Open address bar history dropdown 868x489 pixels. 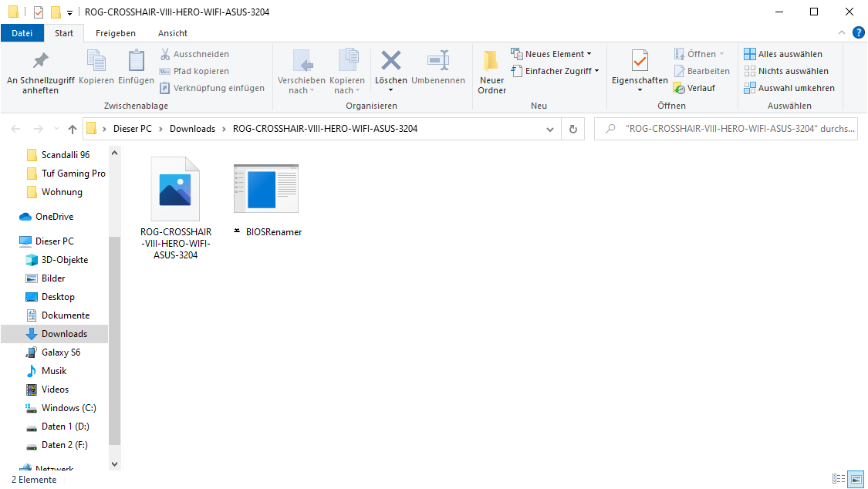point(549,129)
